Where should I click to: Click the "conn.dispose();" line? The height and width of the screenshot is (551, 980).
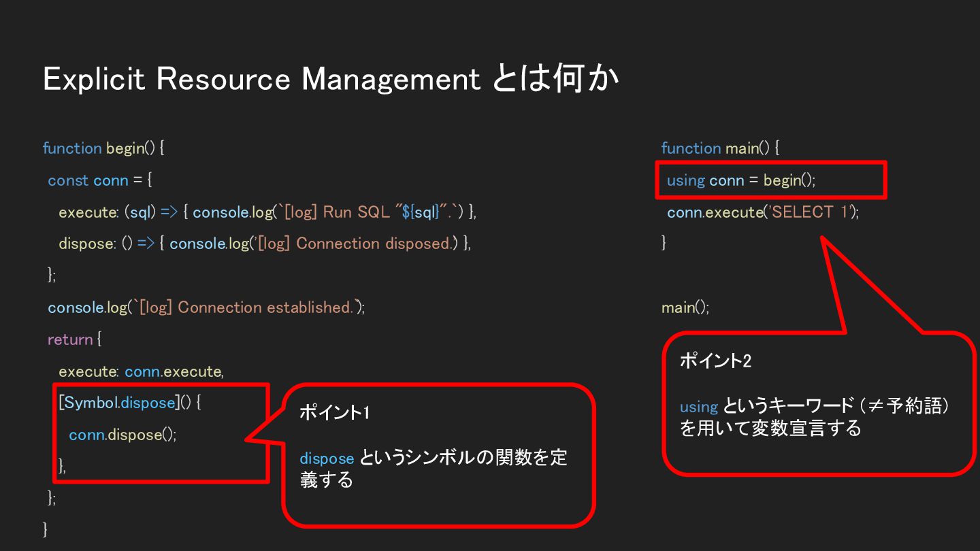(x=122, y=435)
